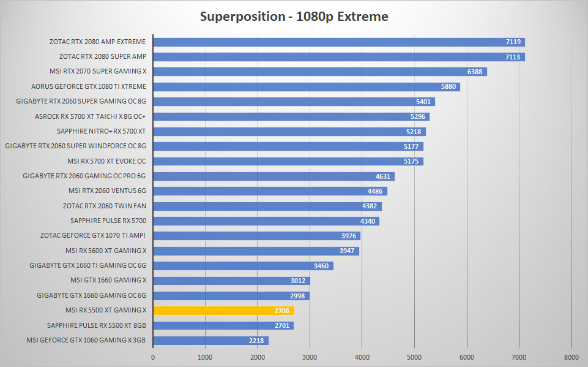Select SAPPHIRE NITRO+ RX 5700 XT label
Viewport: 588px width, 367px height.
(x=101, y=131)
